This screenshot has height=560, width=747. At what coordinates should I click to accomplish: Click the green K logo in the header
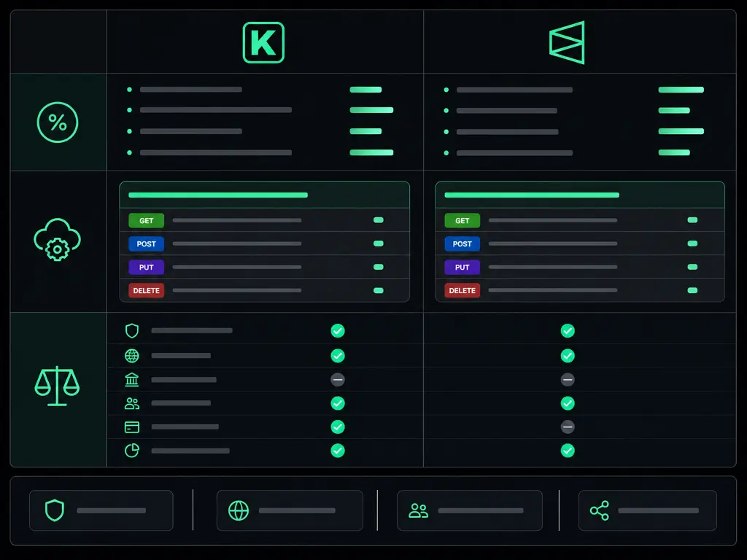coord(263,42)
